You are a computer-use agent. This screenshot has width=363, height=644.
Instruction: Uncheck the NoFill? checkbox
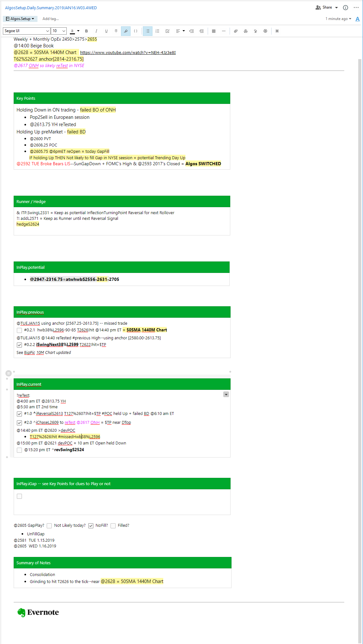tap(91, 526)
